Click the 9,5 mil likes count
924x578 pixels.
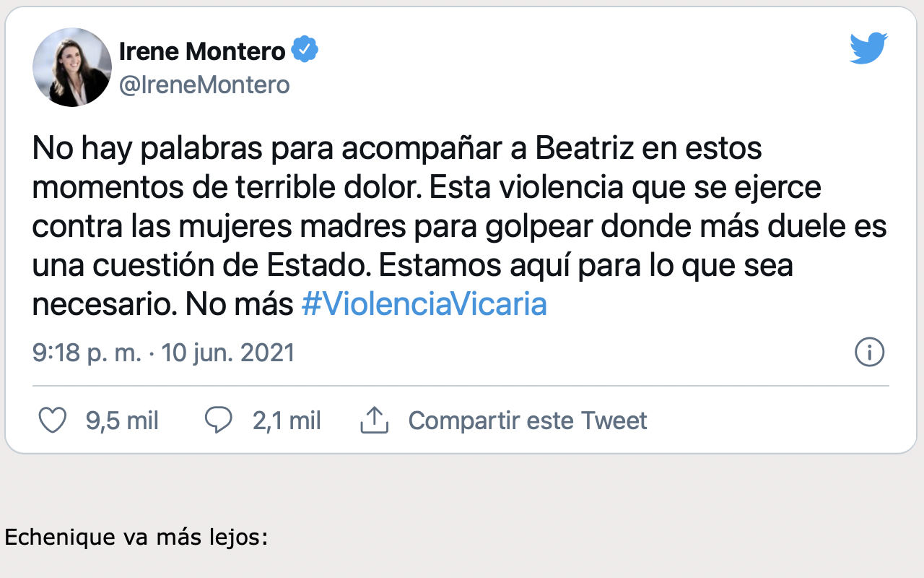[x=122, y=420]
